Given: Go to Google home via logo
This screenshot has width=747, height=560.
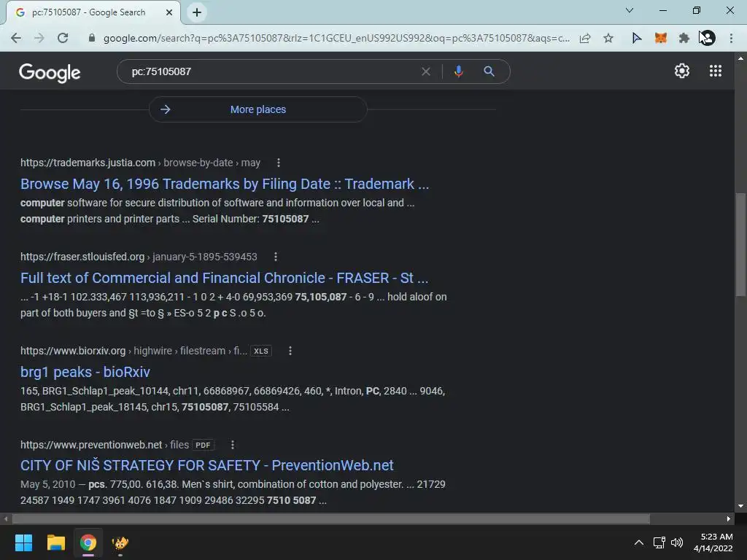Looking at the screenshot, I should coord(50,72).
